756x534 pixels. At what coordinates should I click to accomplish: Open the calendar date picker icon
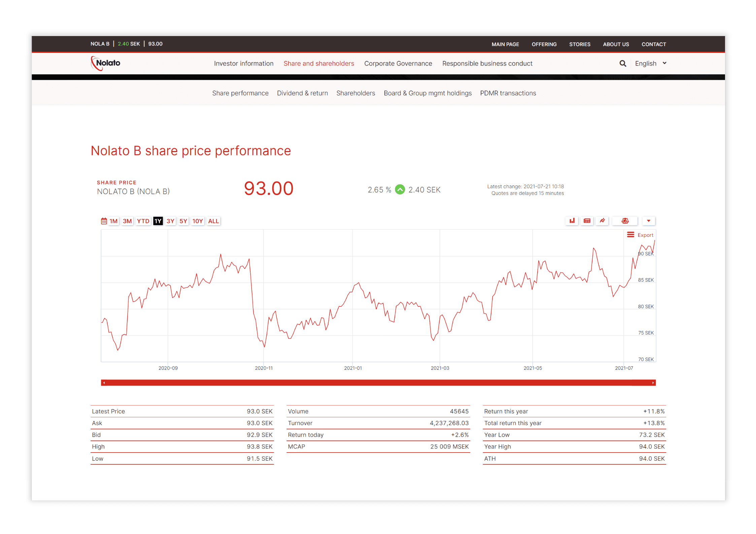coord(104,221)
